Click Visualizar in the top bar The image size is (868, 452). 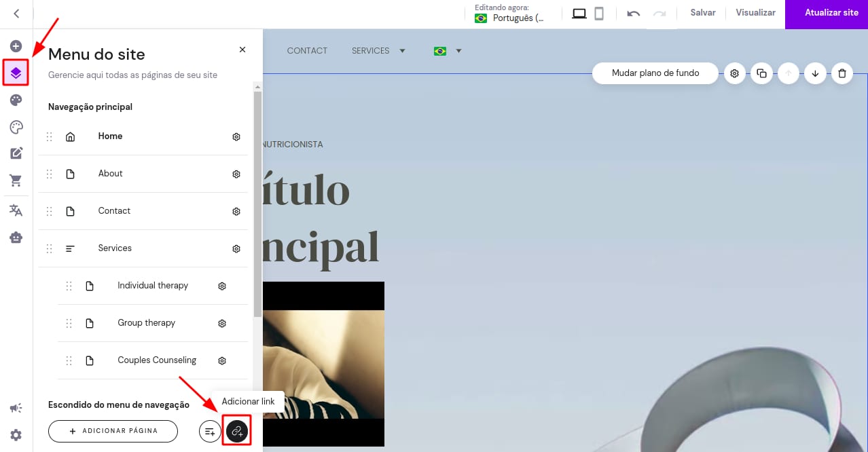(755, 12)
